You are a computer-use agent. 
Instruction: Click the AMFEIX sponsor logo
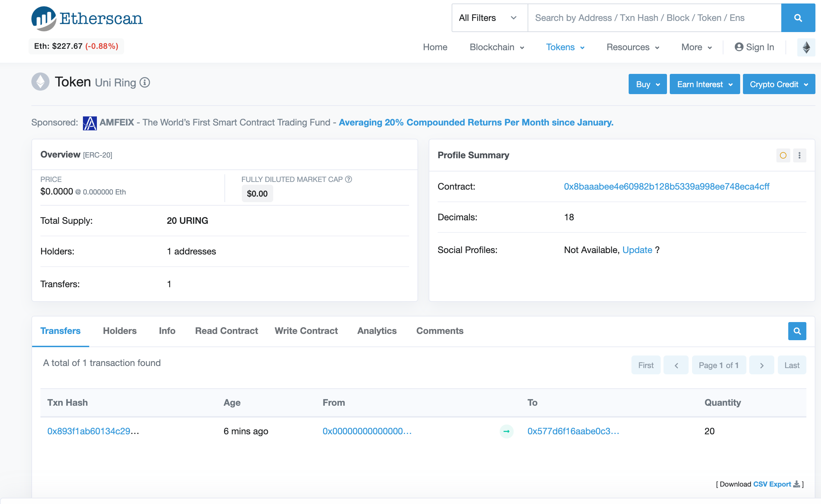pos(90,123)
